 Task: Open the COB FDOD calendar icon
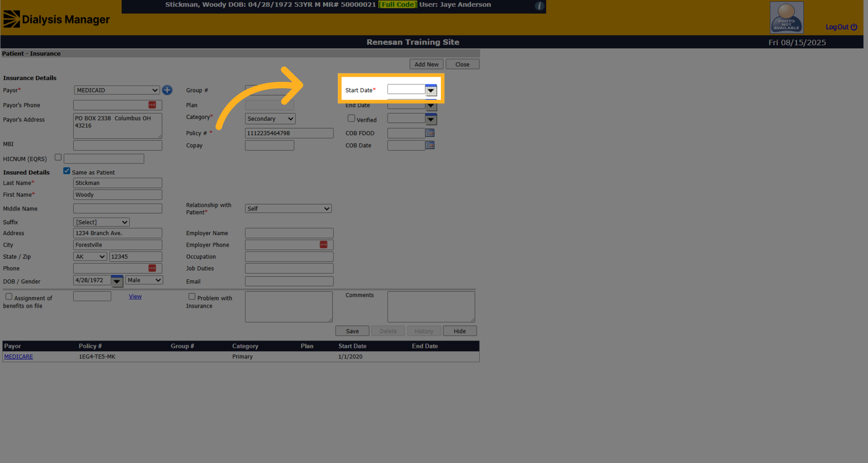[x=430, y=133]
